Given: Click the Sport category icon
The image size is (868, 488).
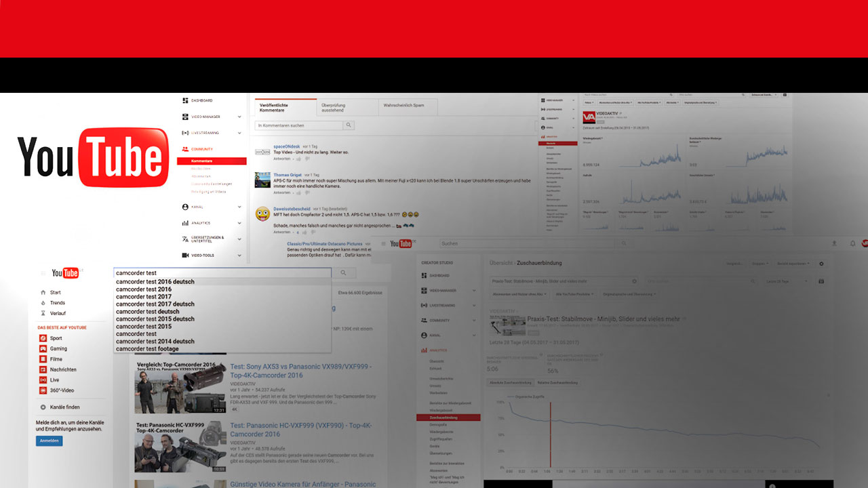Looking at the screenshot, I should tap(43, 338).
